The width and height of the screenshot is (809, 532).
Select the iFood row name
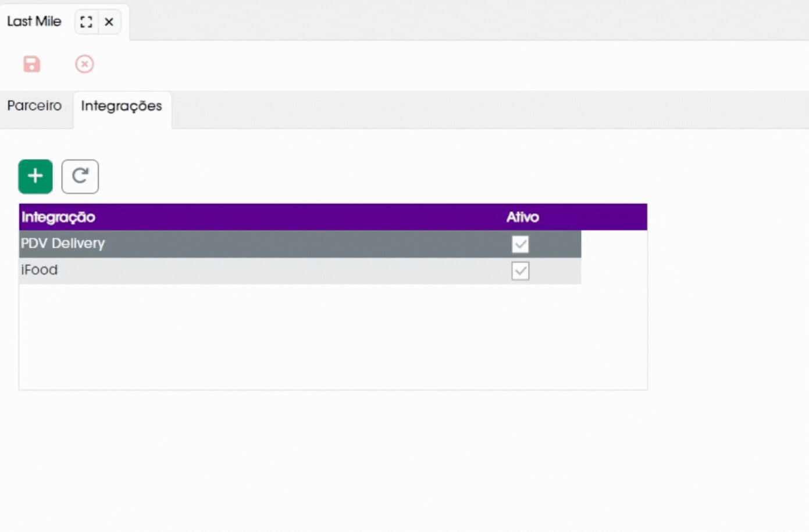click(x=40, y=270)
